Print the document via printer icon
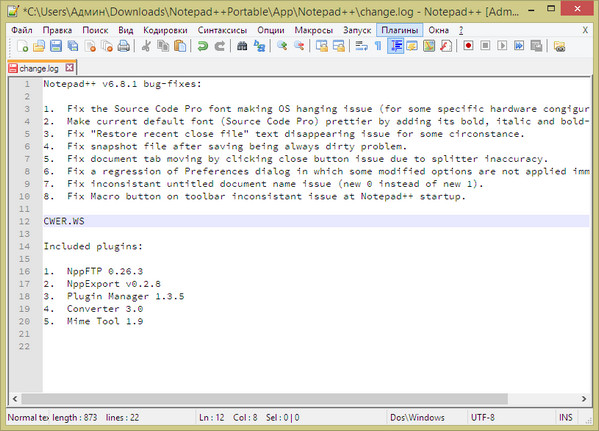599x431 pixels. pos(124,46)
